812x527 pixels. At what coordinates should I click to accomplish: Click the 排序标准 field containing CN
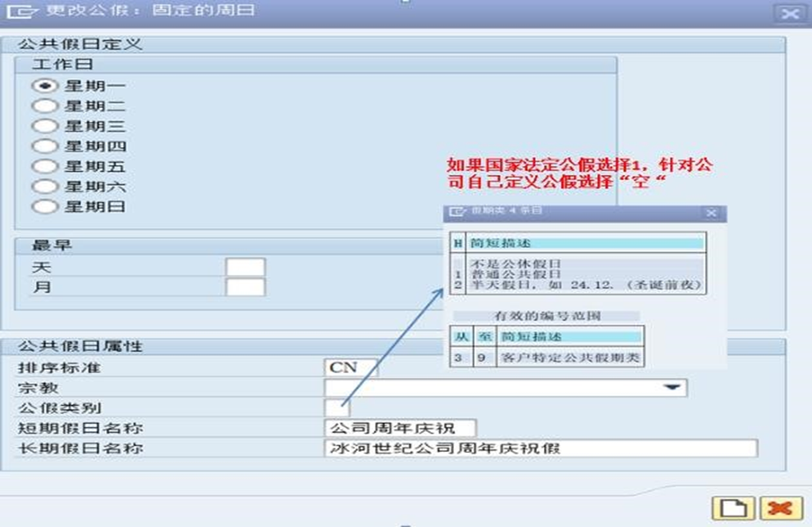click(351, 368)
